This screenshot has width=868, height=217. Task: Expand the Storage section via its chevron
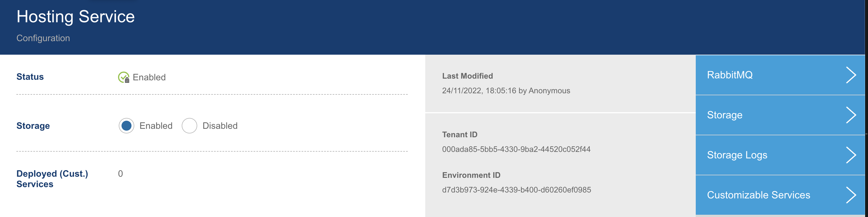[852, 115]
